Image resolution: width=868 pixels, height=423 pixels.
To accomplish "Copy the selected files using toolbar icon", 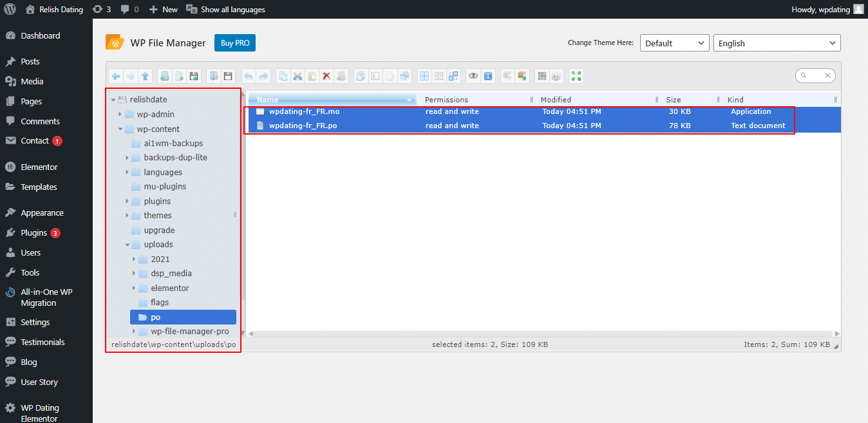I will coord(283,76).
